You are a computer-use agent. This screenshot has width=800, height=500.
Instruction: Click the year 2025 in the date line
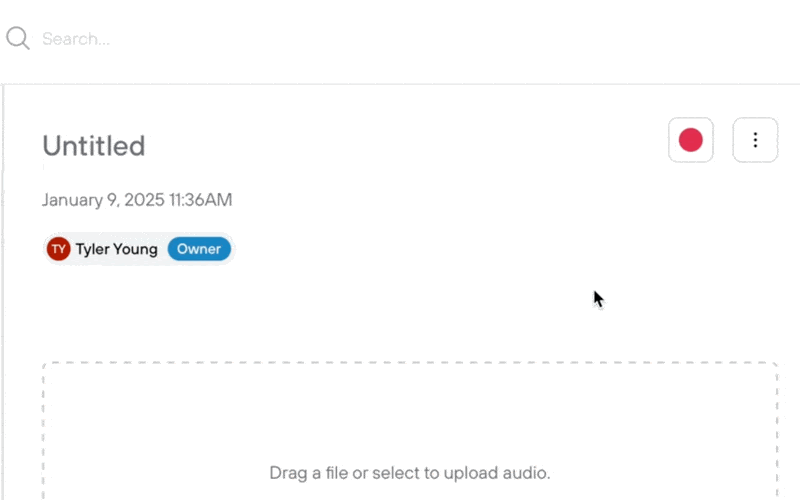(144, 199)
